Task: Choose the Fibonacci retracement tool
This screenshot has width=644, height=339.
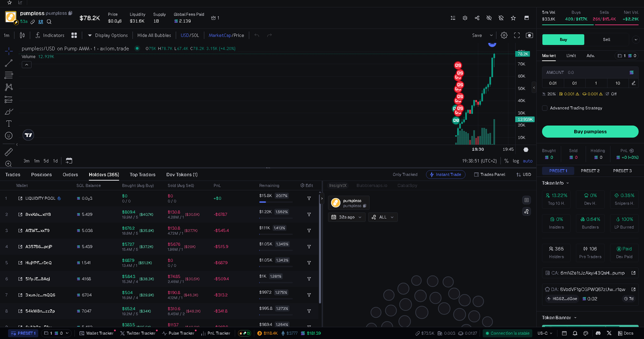Action: point(9,75)
